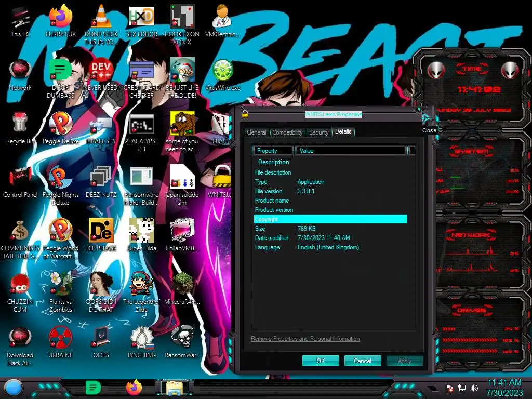Select the Peggle Nights Deluxe icon
This screenshot has height=399, width=532.
[60, 185]
